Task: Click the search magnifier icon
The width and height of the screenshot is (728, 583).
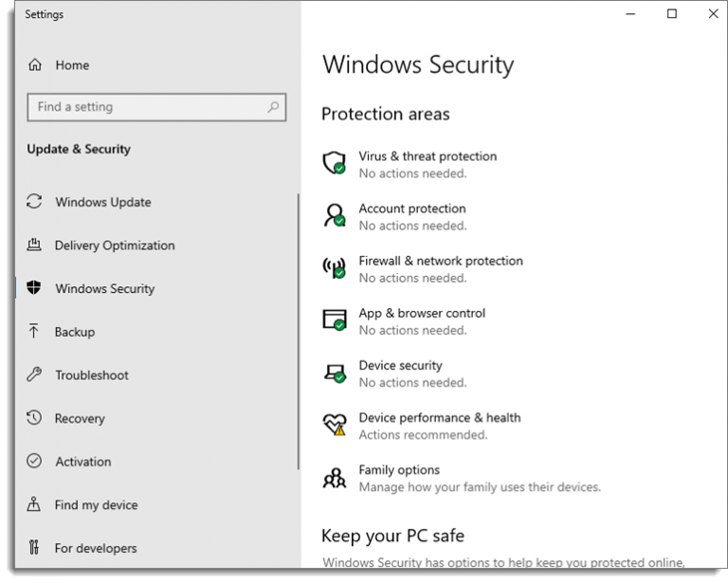Action: click(273, 107)
